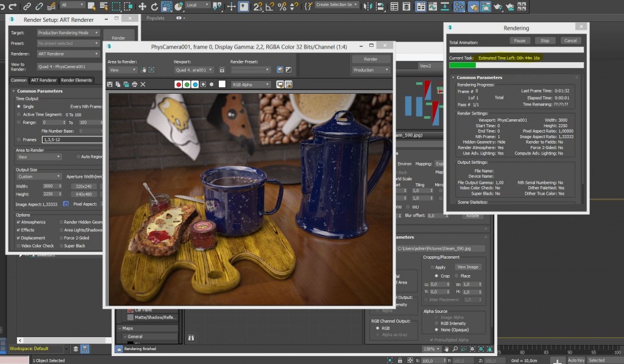The height and width of the screenshot is (364, 624).
Task: Enable the red channel button
Action: click(x=179, y=84)
